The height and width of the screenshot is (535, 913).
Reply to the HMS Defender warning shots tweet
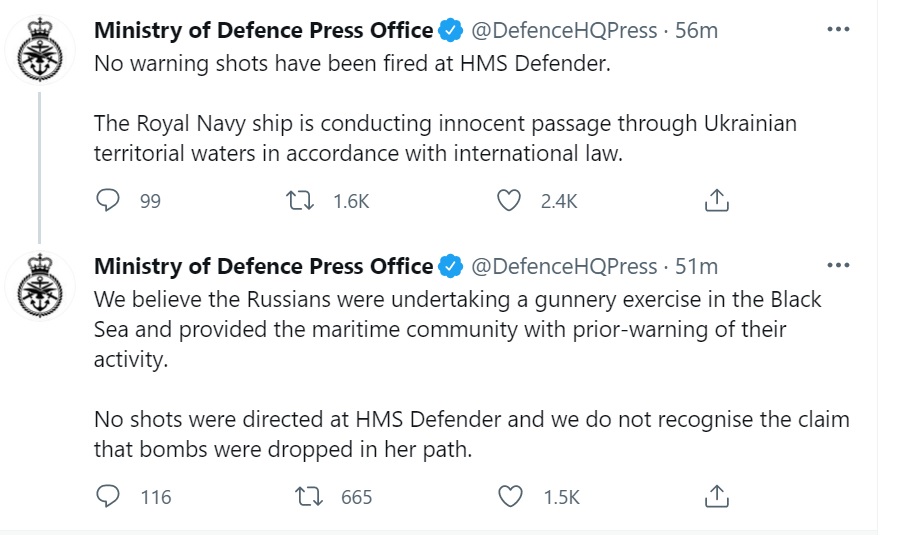pyautogui.click(x=108, y=200)
